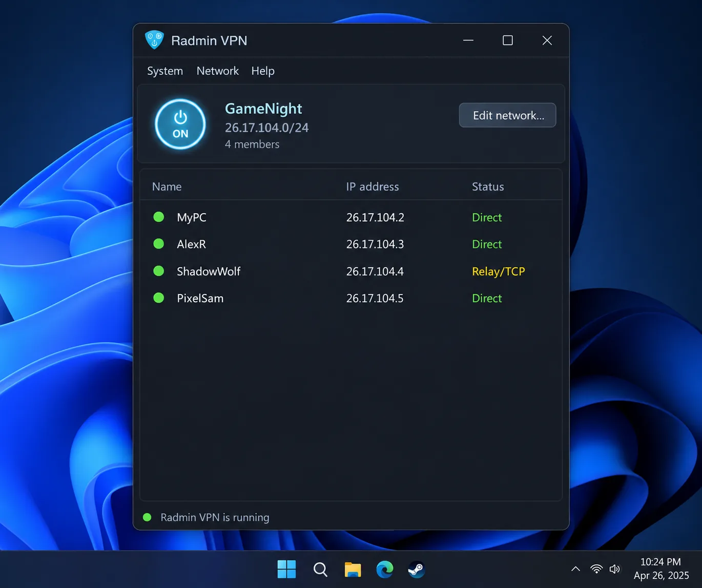The image size is (702, 588).
Task: Launch Microsoft Edge from the taskbar
Action: (x=385, y=569)
